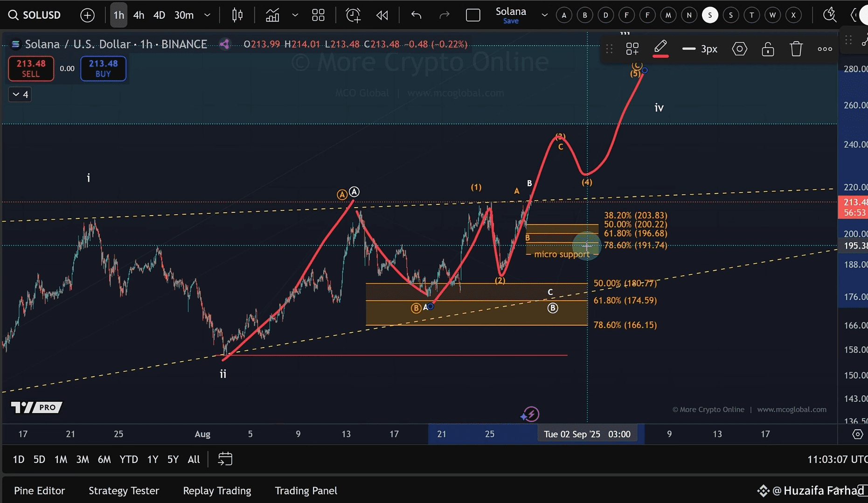Switch to layout shortcut N
868x503 pixels.
(x=689, y=15)
